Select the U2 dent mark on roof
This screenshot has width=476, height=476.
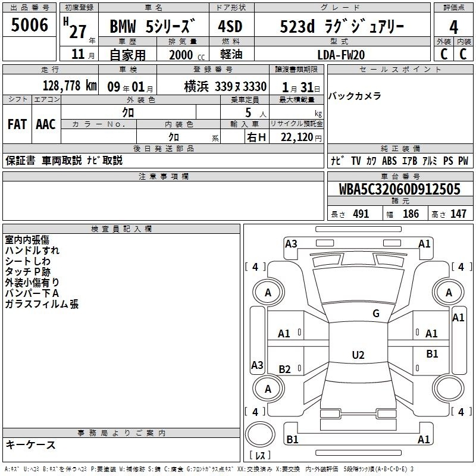click(x=358, y=355)
